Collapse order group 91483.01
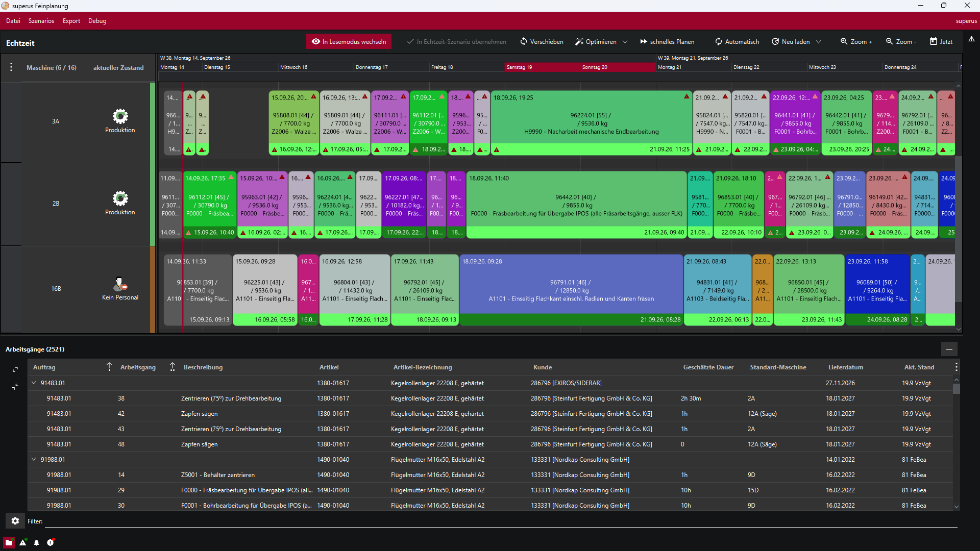Screen dimensions: 980x551 pyautogui.click(x=34, y=383)
